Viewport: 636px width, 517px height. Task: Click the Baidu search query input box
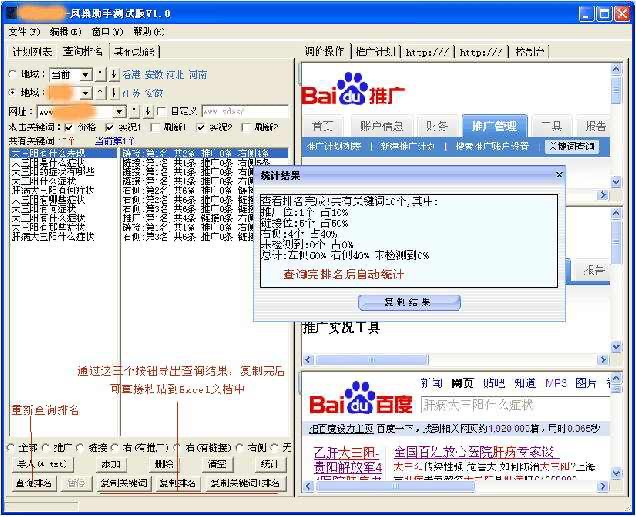click(x=514, y=405)
